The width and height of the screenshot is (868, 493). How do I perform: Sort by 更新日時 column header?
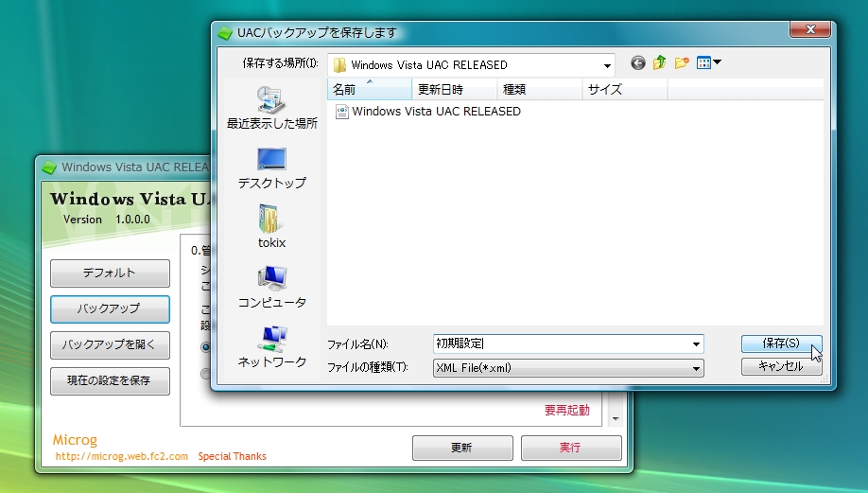point(455,89)
